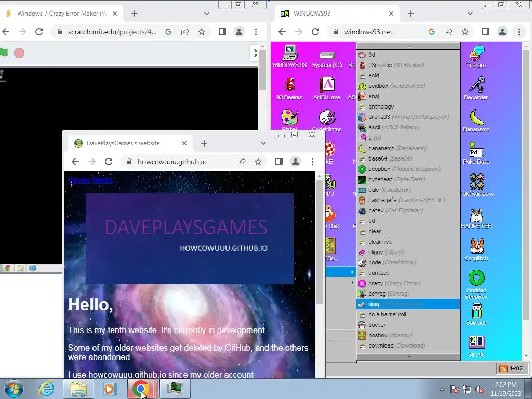Click the Scratch red stop button
532x399 pixels.
click(19, 53)
